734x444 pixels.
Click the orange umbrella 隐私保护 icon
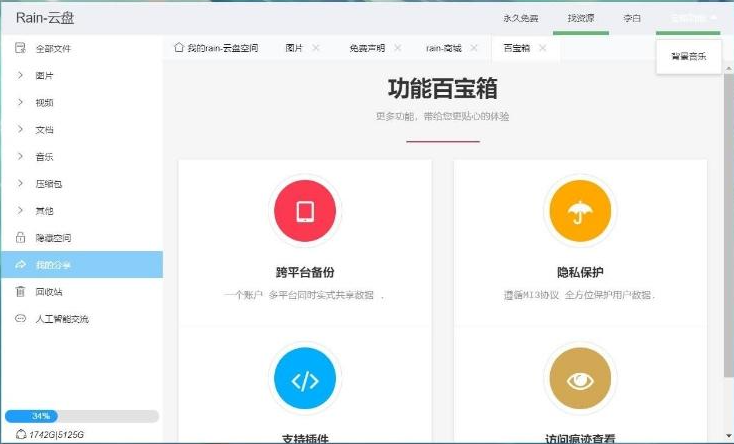pyautogui.click(x=580, y=211)
